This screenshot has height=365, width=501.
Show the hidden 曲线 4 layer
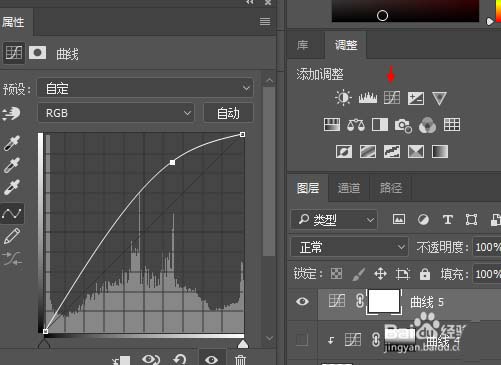point(302,340)
